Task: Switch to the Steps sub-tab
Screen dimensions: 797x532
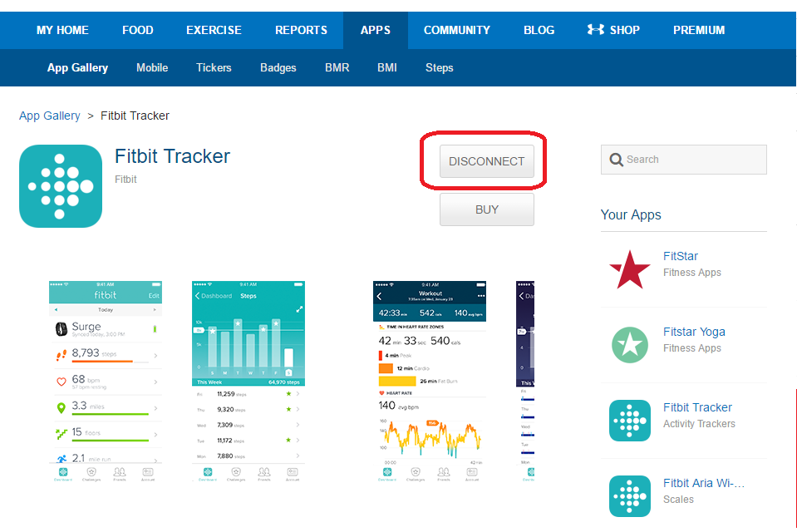Action: coord(440,67)
